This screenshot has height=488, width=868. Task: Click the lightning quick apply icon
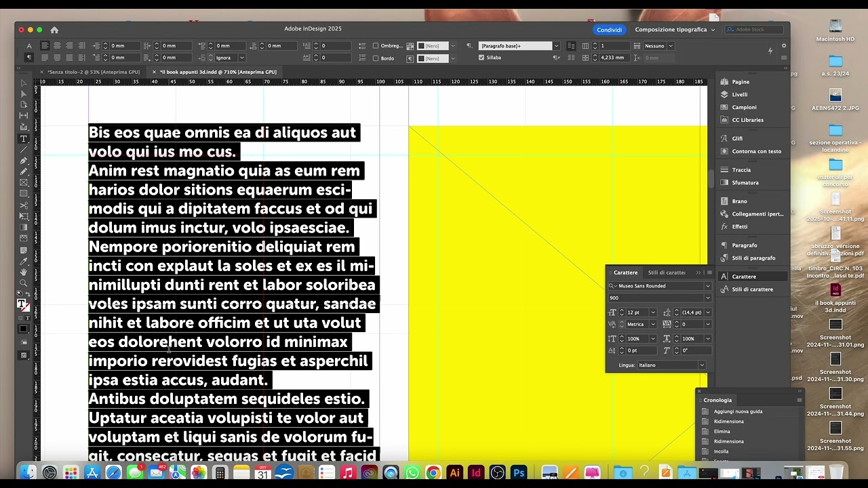770,50
